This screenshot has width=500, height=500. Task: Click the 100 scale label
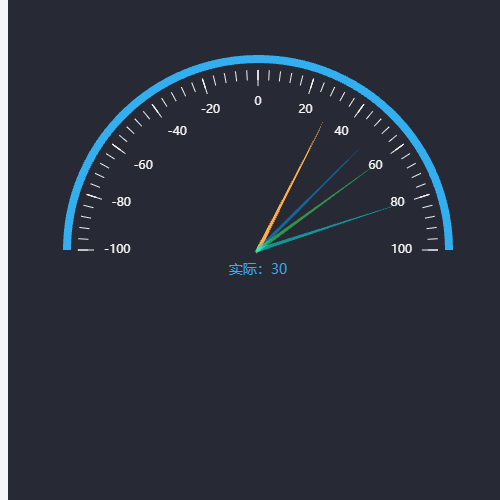click(402, 249)
